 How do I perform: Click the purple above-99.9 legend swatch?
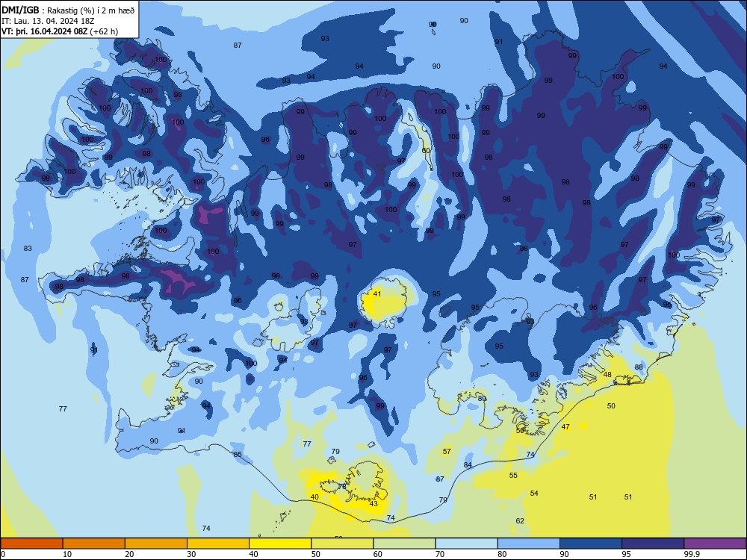coord(715,544)
